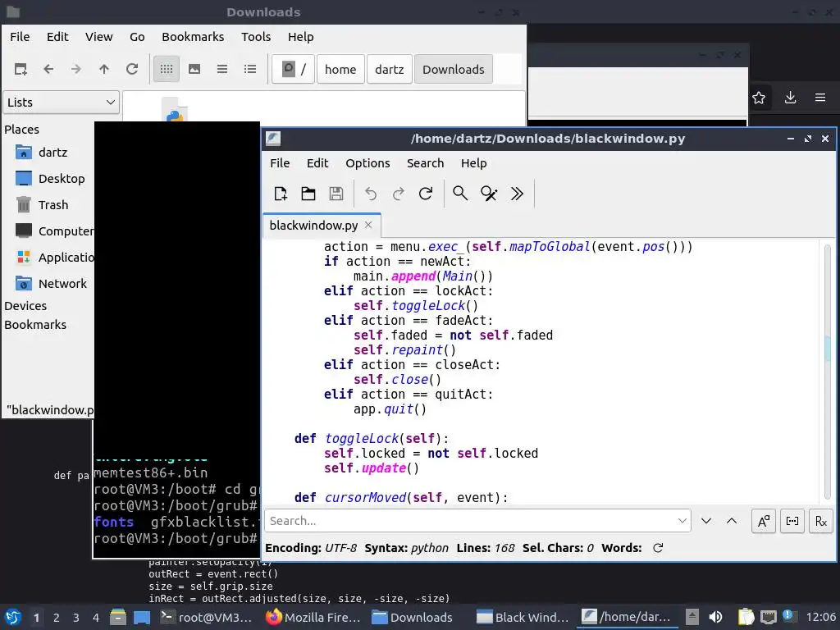
Task: Open the Lists side pane dropdown
Action: pos(61,103)
